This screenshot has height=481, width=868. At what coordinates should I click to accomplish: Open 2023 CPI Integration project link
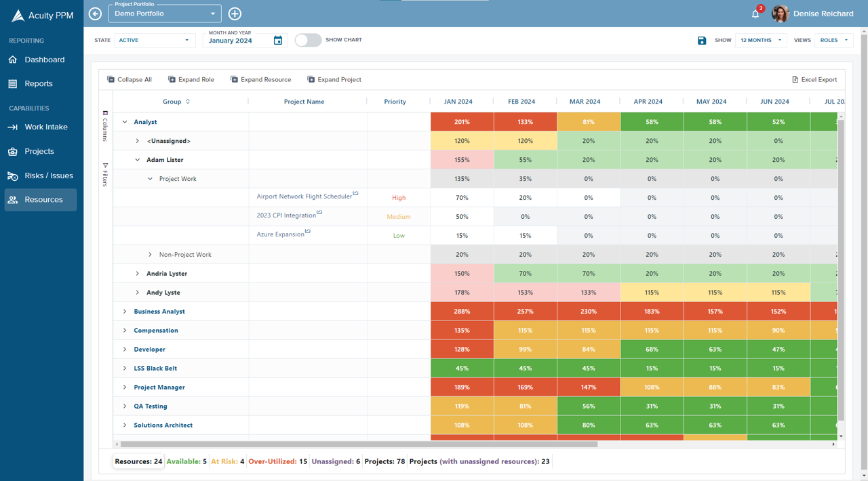tap(286, 215)
